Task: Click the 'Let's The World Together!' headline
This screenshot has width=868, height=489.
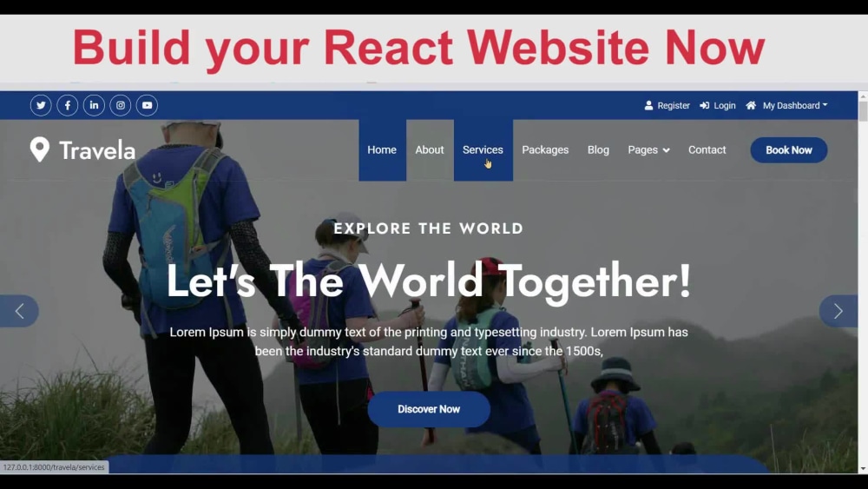Action: [x=429, y=281]
